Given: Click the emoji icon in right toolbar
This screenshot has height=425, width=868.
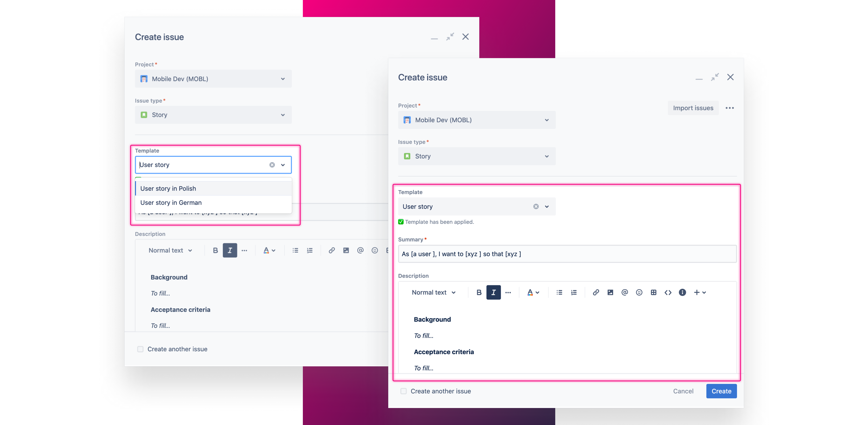Looking at the screenshot, I should (639, 292).
